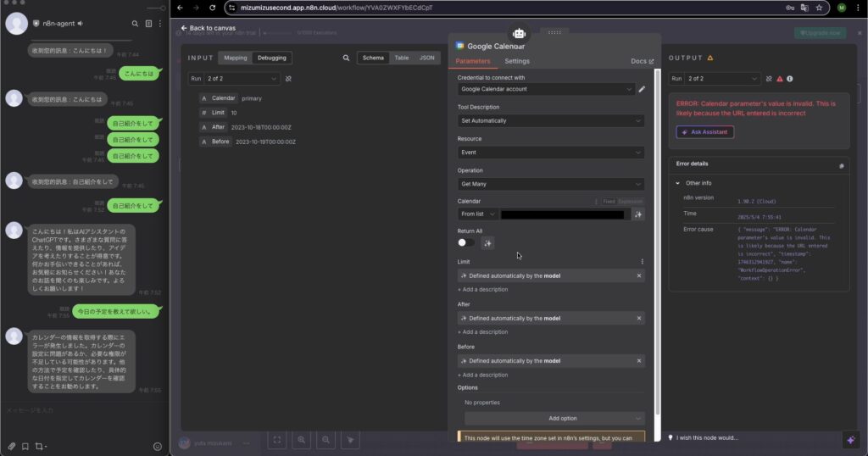This screenshot has height=456, width=868.
Task: Select the Table view
Action: (x=401, y=58)
